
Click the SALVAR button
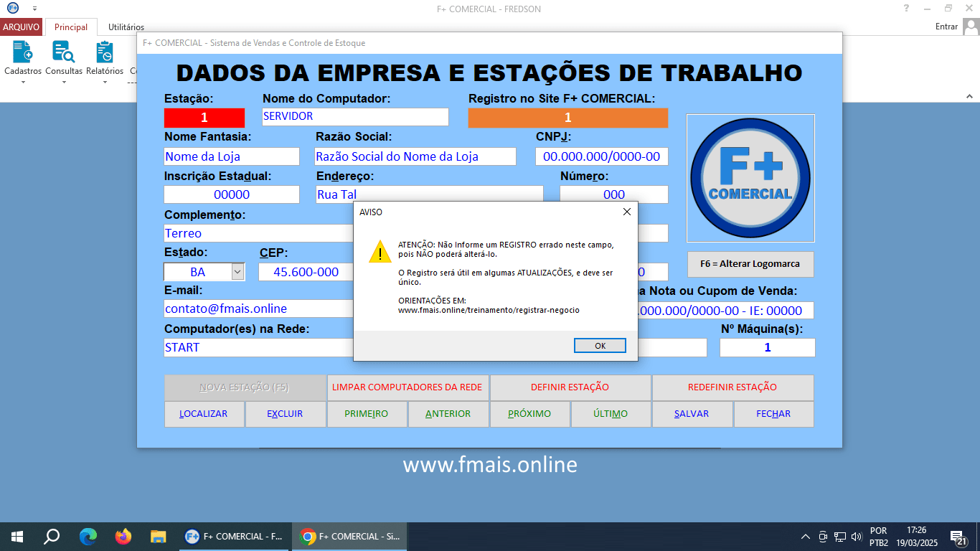point(692,414)
